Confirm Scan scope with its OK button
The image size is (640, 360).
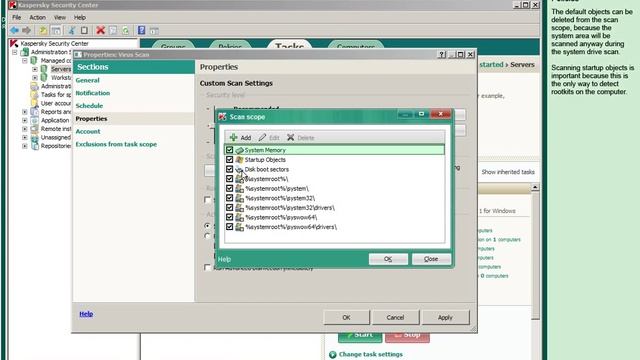[x=388, y=259]
